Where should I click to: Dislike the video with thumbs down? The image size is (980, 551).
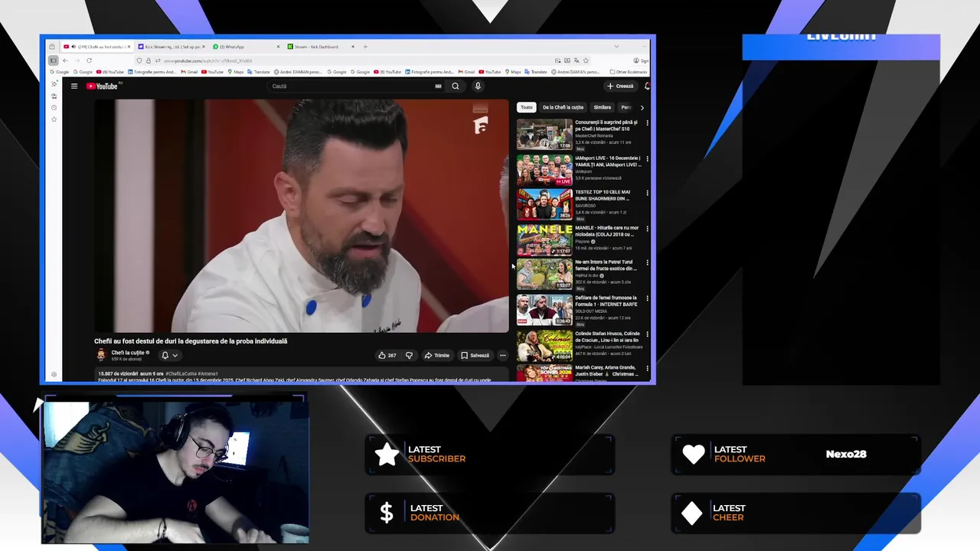tap(409, 355)
